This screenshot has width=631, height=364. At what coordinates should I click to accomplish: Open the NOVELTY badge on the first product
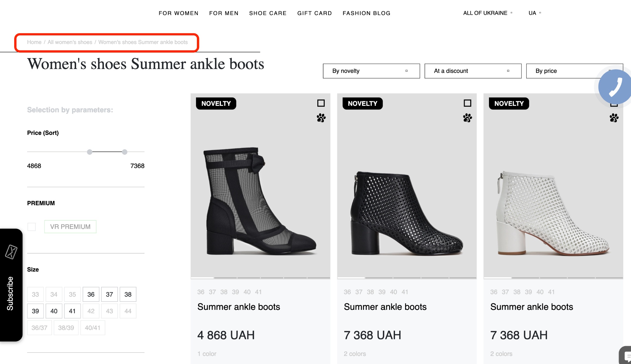coord(216,103)
